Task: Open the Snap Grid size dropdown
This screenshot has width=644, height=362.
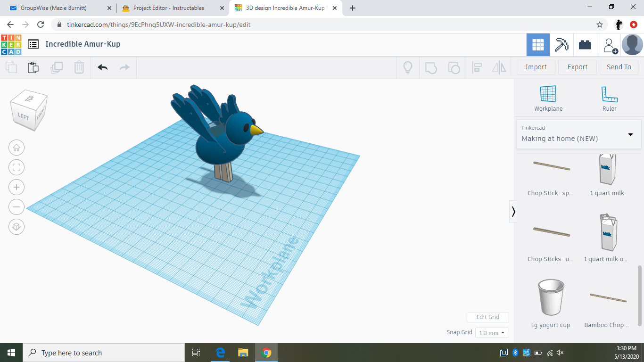Action: click(x=492, y=333)
